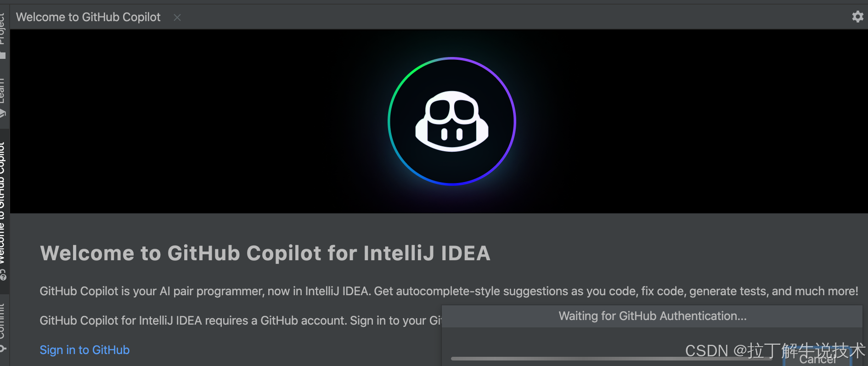Click the Learn bookmark icon in the stripe
Image resolution: width=868 pixels, height=366 pixels.
(x=4, y=114)
